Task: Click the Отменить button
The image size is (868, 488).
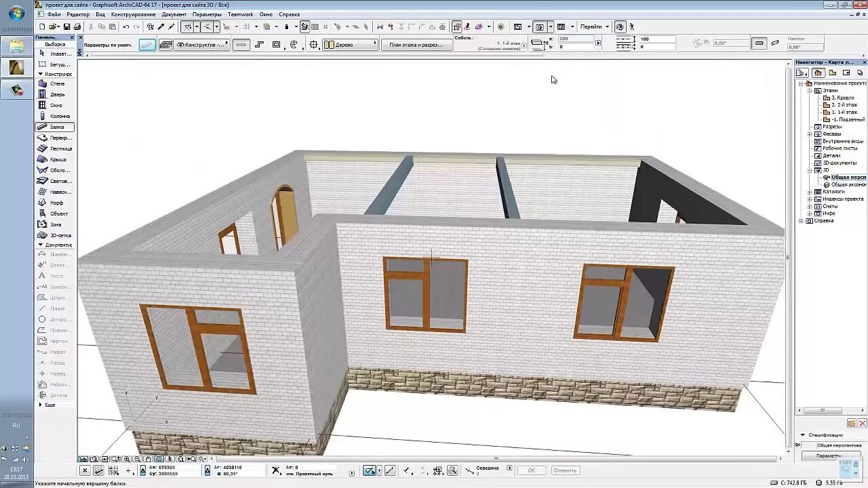Action: tap(565, 470)
